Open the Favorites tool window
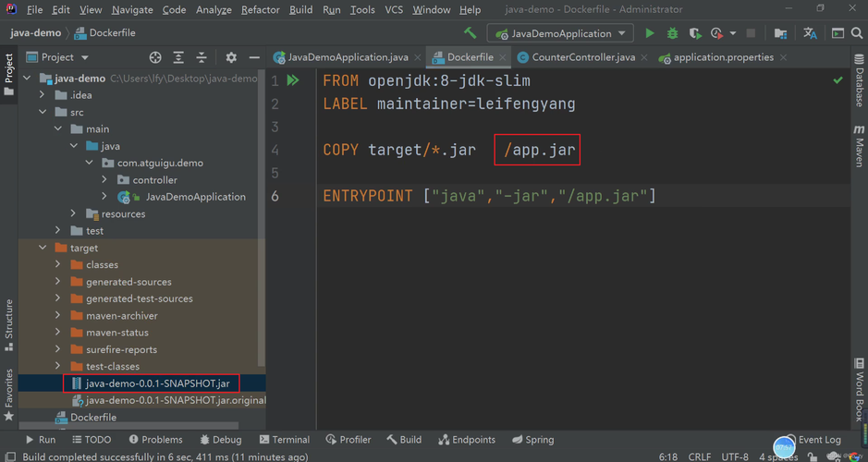Image resolution: width=868 pixels, height=462 pixels. [x=9, y=395]
